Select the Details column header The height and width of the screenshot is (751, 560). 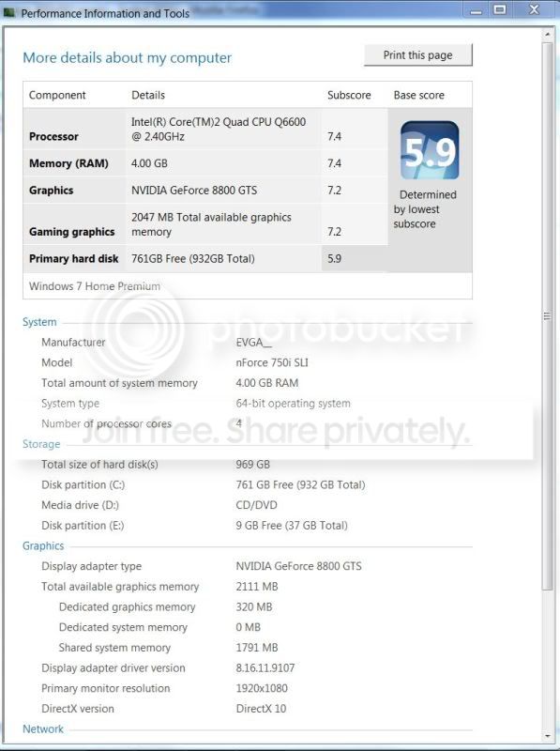[148, 96]
